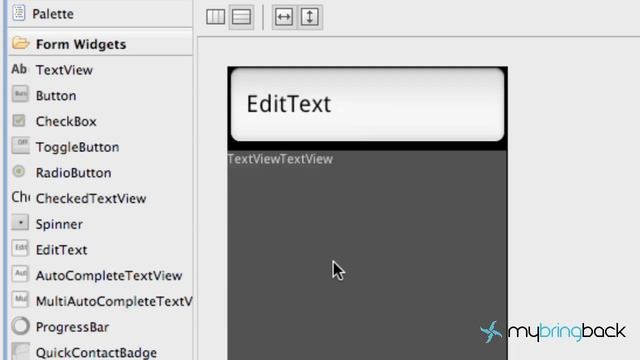Click the ToggleButton label in palette
The width and height of the screenshot is (640, 360).
(78, 147)
